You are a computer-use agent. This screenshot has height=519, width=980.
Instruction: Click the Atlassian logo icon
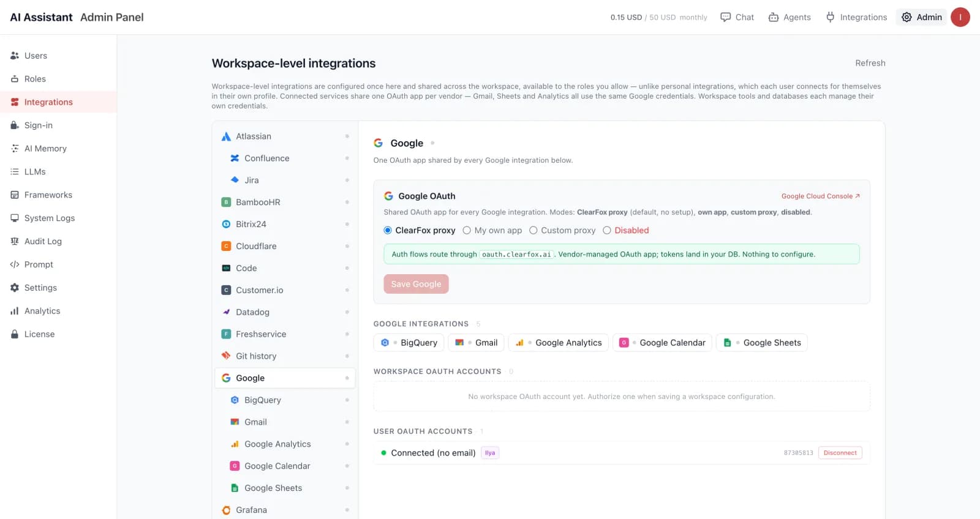[226, 136]
